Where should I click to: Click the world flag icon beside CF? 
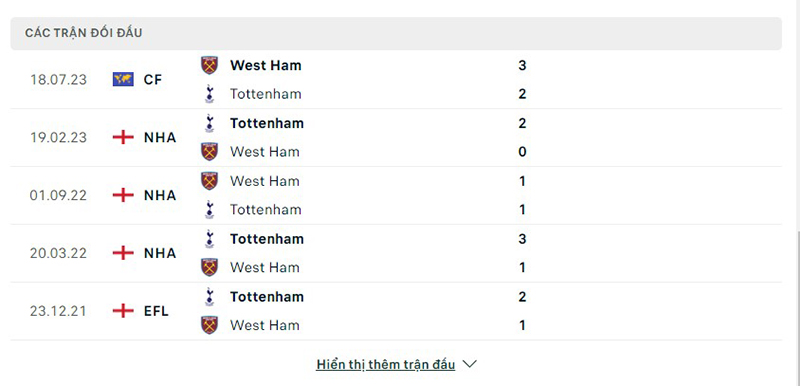[123, 79]
